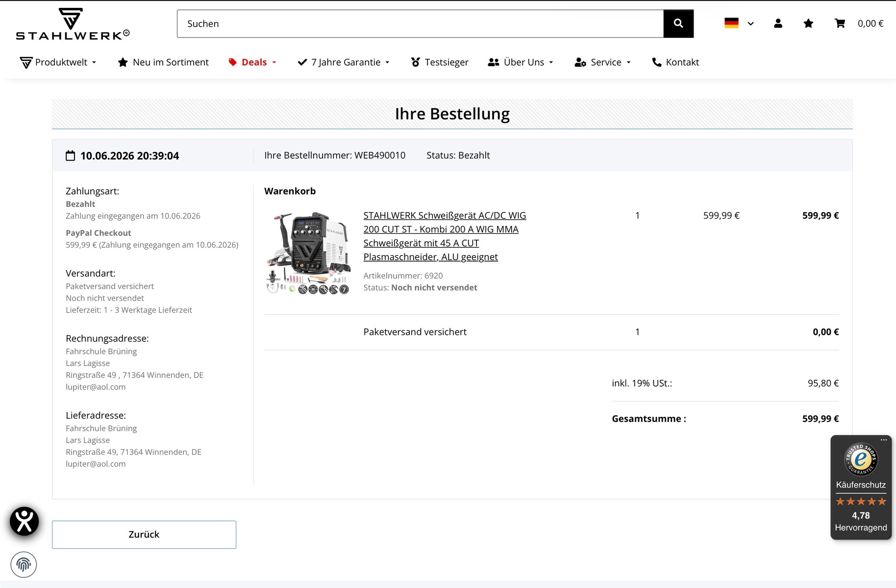896x588 pixels.
Task: Click the STAHLWERK logo
Action: pos(73,24)
